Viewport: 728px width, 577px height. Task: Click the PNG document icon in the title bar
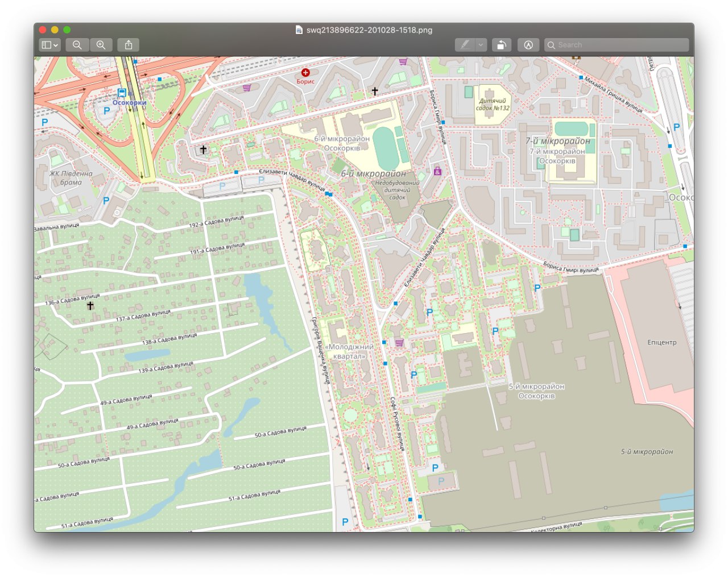(x=299, y=30)
